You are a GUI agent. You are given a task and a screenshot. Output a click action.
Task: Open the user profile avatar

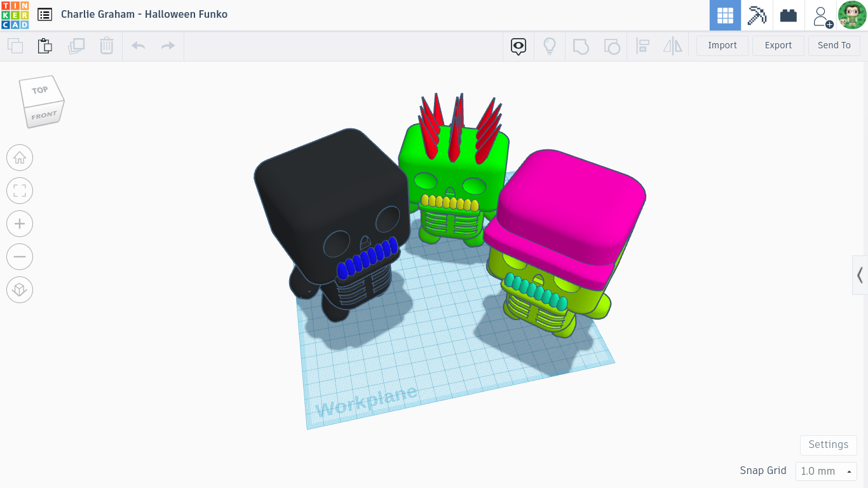coord(852,15)
